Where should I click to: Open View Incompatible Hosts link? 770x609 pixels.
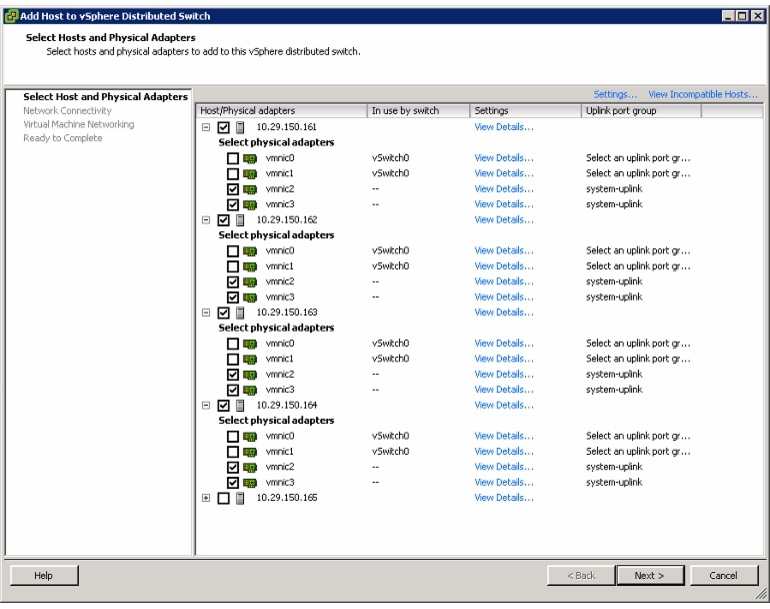(x=703, y=94)
